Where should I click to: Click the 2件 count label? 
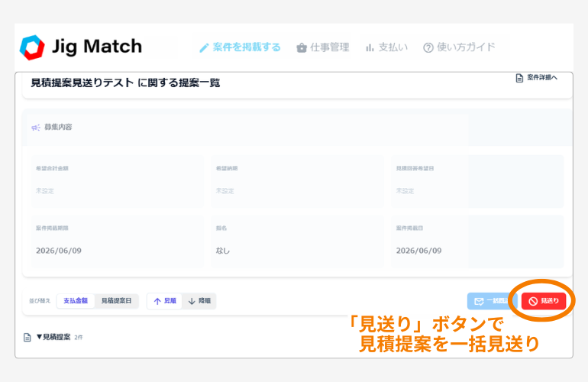[79, 338]
